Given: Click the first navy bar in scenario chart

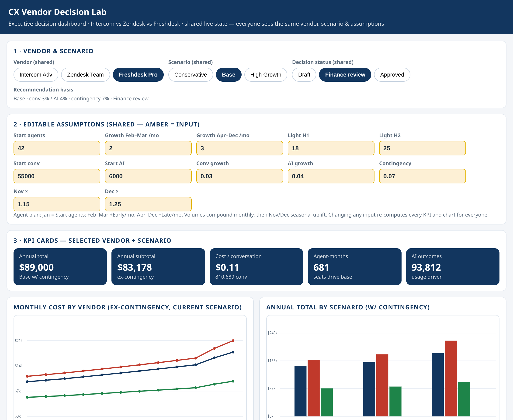Looking at the screenshot, I should 301,391.
